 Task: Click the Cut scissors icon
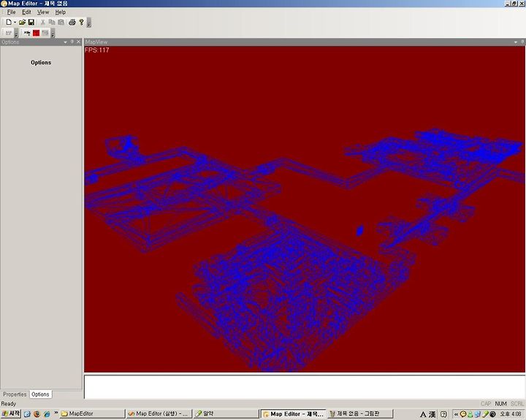coord(42,22)
